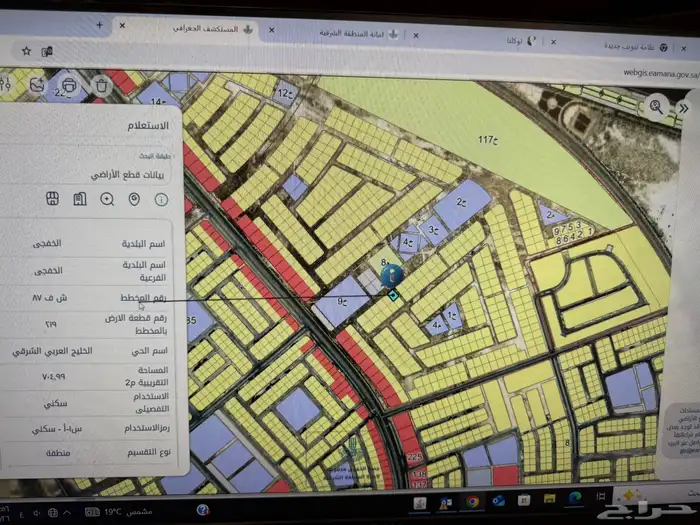Click the image export tool on map
The image size is (700, 525).
[36, 86]
